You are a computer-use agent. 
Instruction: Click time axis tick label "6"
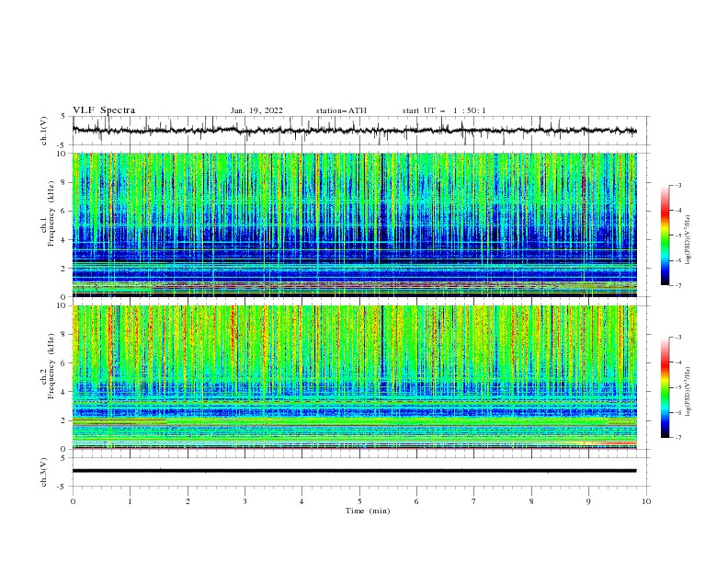(x=416, y=501)
